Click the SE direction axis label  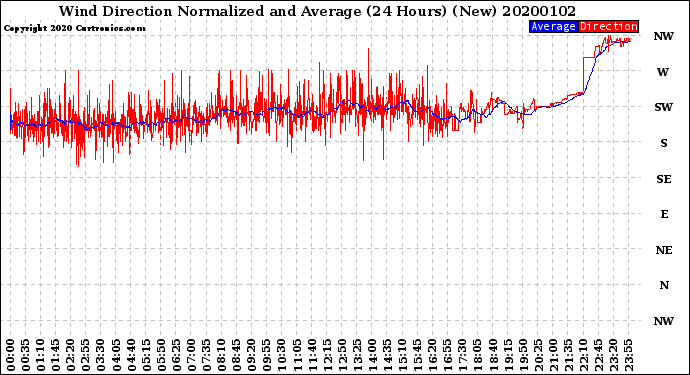point(664,179)
